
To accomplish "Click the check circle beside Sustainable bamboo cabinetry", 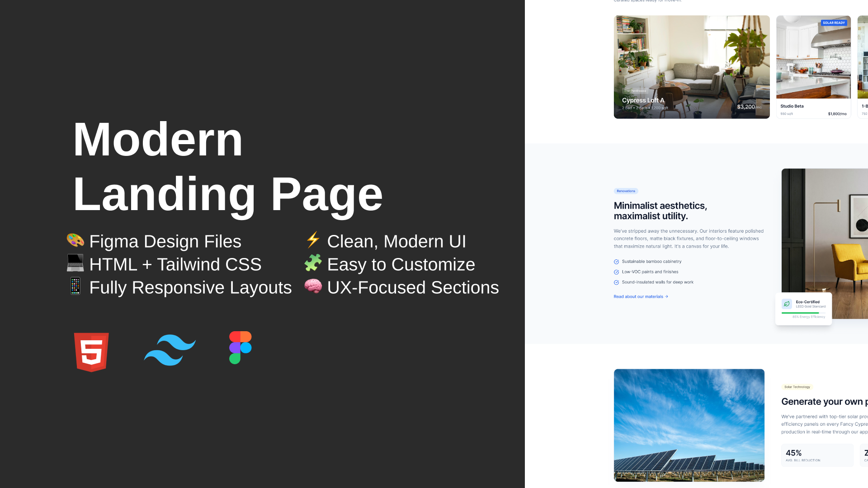I will pos(616,262).
